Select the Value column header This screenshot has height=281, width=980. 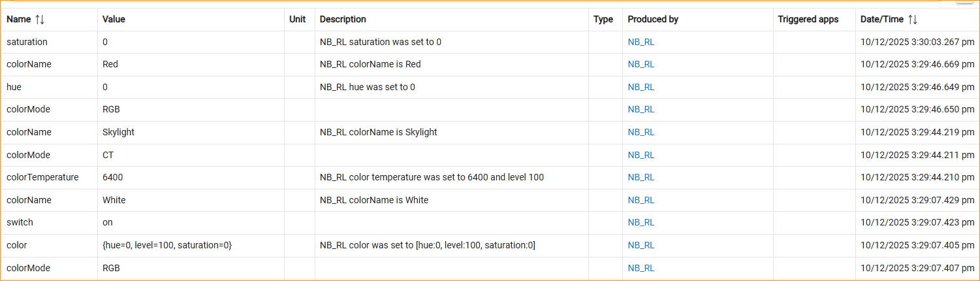(114, 20)
